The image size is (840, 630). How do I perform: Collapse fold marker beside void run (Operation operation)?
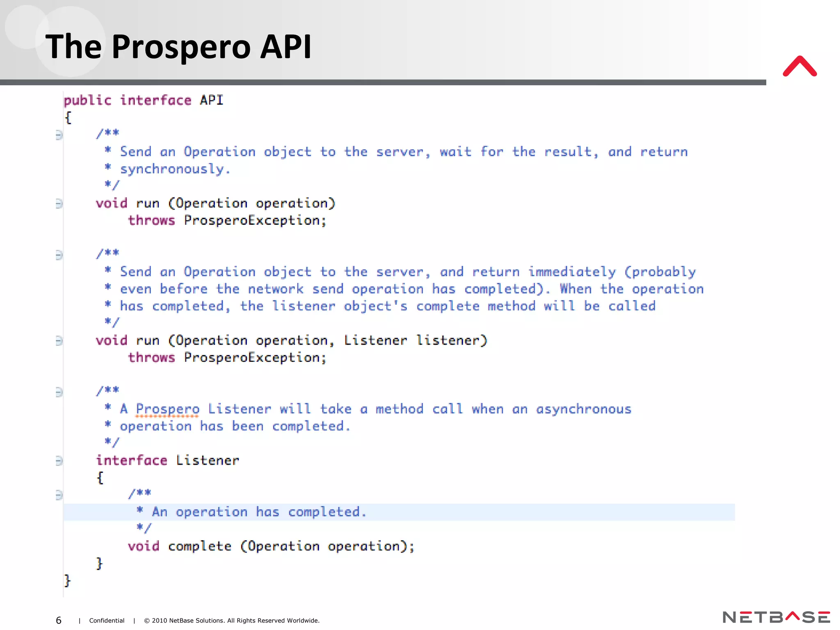point(59,203)
